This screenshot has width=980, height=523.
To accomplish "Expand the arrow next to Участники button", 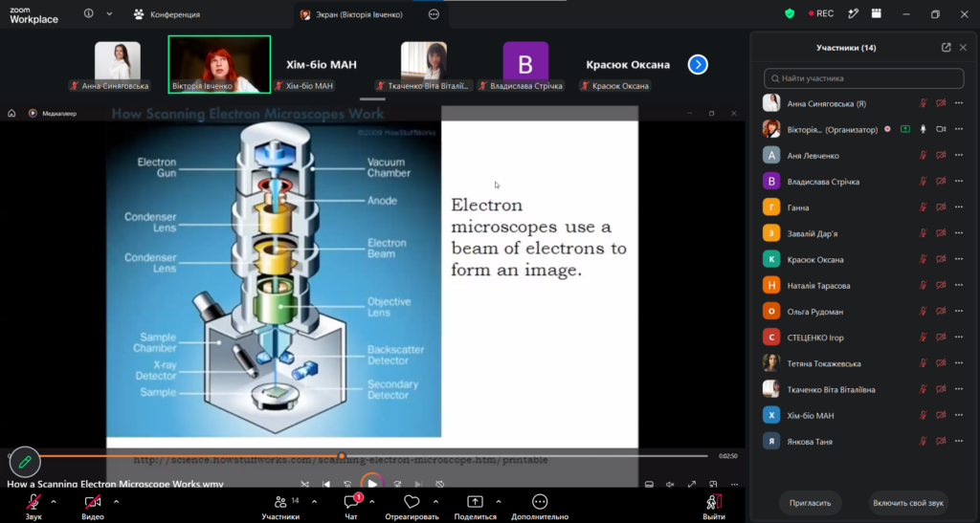I will point(314,501).
